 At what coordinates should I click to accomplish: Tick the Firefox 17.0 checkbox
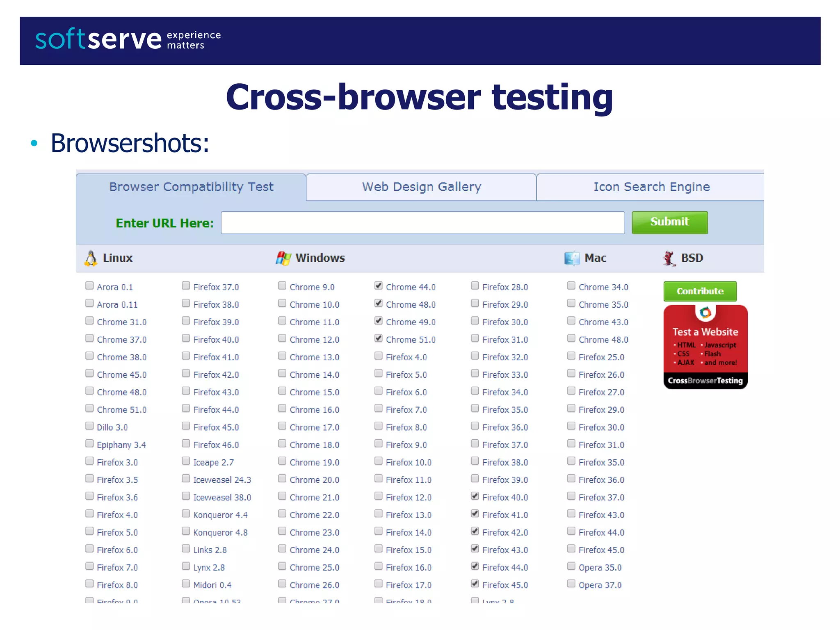[379, 584]
